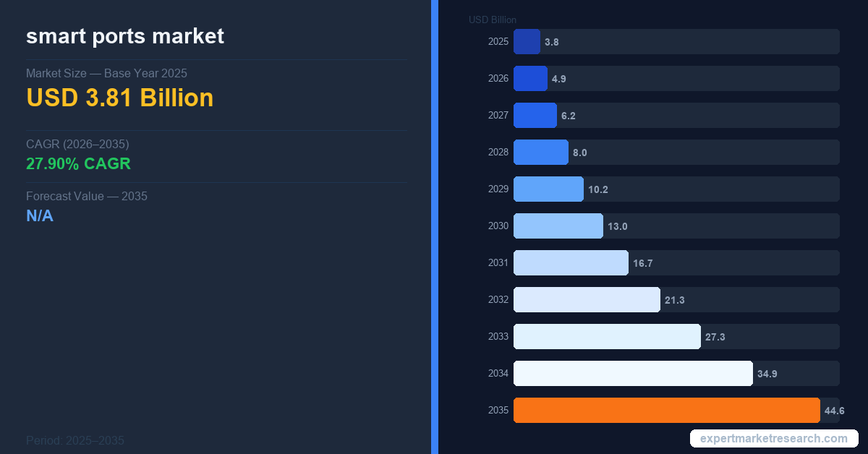Viewport: 868px width, 454px height.
Task: Click the orange 2035 forecast bar
Action: tap(666, 410)
